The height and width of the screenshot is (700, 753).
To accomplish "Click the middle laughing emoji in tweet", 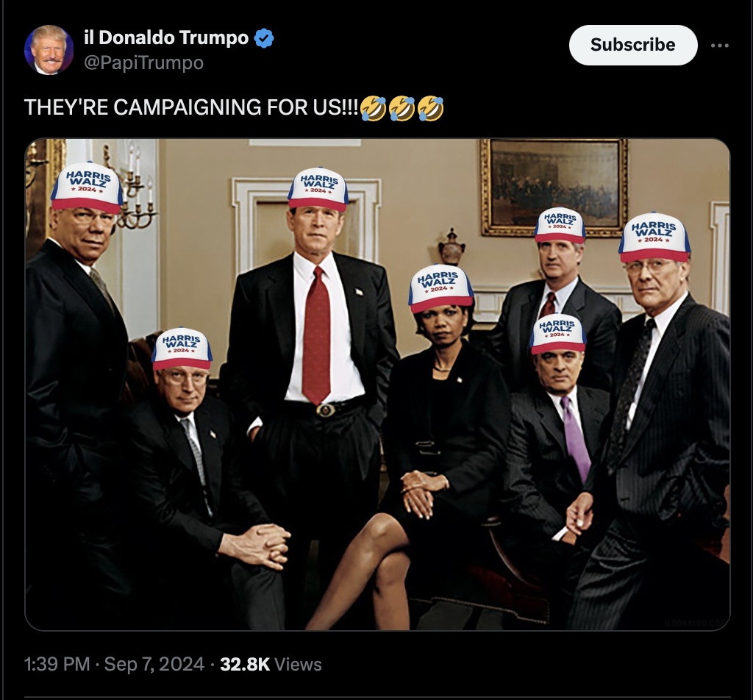I will pyautogui.click(x=402, y=107).
